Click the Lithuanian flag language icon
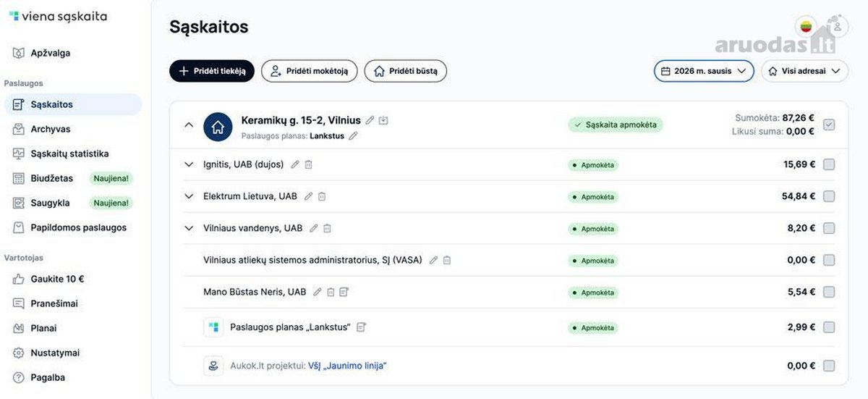The width and height of the screenshot is (868, 399). pyautogui.click(x=806, y=28)
